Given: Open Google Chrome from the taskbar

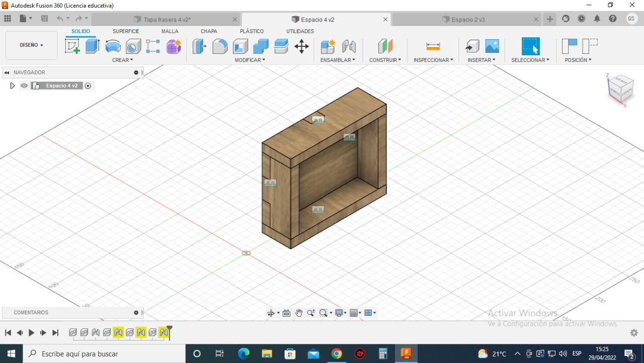Looking at the screenshot, I should [337, 353].
